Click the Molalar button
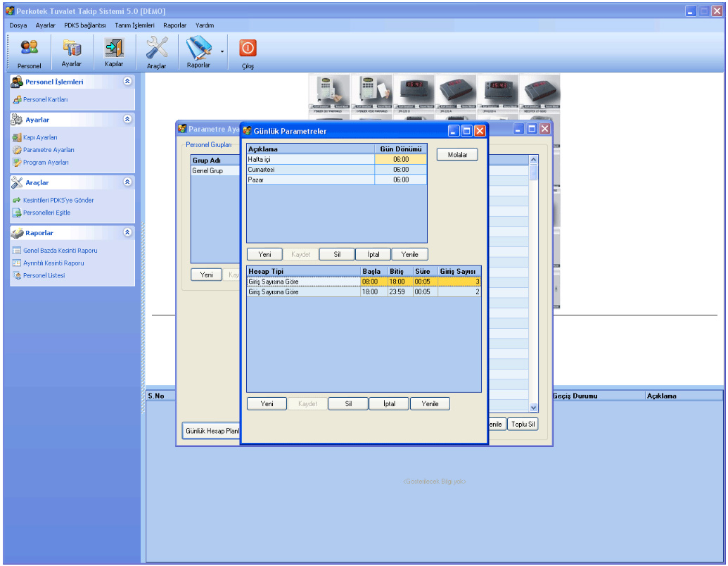Viewport: 728px width, 566px height. click(x=457, y=155)
